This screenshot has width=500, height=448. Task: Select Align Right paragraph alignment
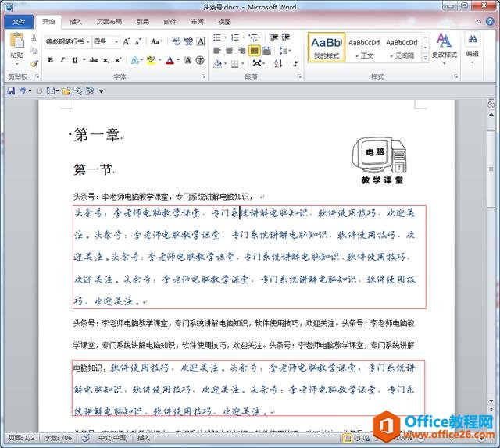pos(241,51)
